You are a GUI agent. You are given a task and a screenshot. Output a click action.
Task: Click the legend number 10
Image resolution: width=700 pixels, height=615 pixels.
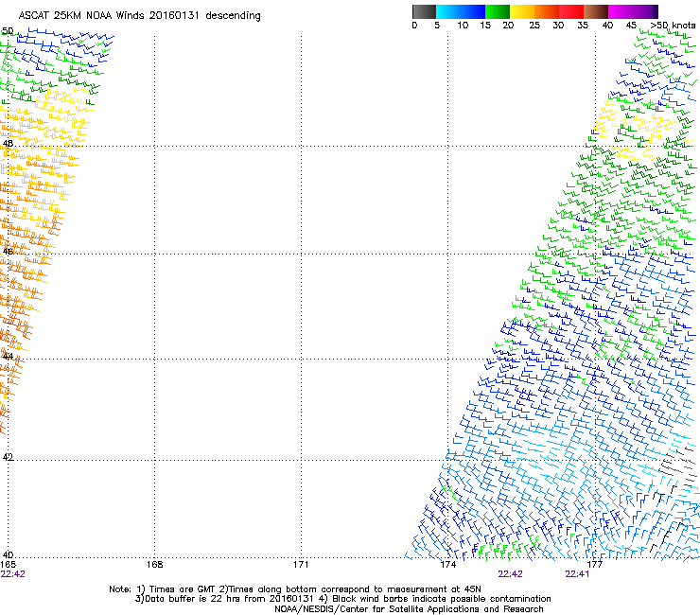pyautogui.click(x=463, y=26)
